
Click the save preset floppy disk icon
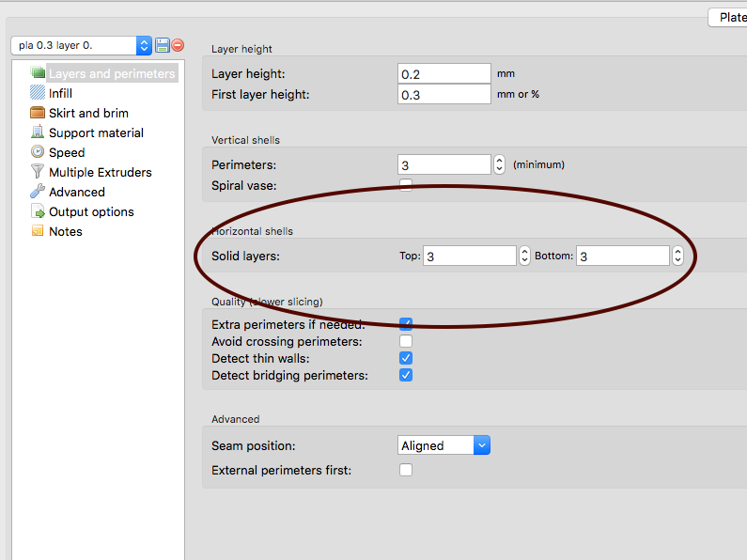163,45
